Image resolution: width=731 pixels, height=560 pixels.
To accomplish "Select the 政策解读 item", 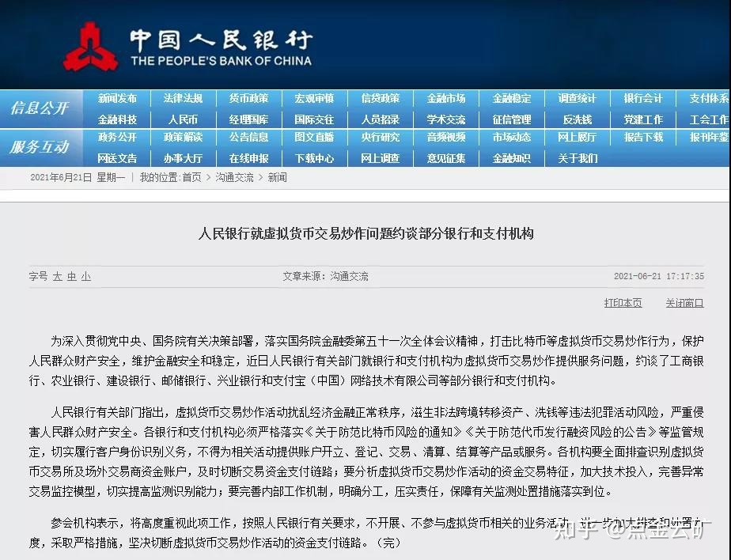I will (183, 137).
